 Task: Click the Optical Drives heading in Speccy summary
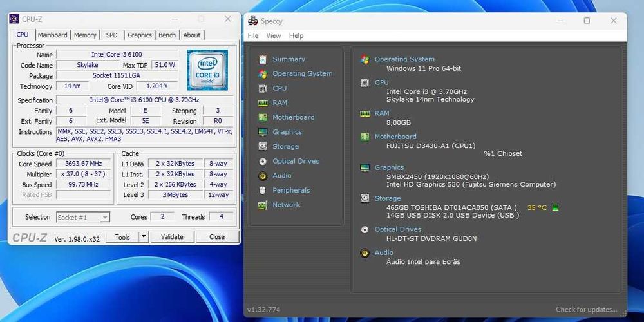coord(398,230)
